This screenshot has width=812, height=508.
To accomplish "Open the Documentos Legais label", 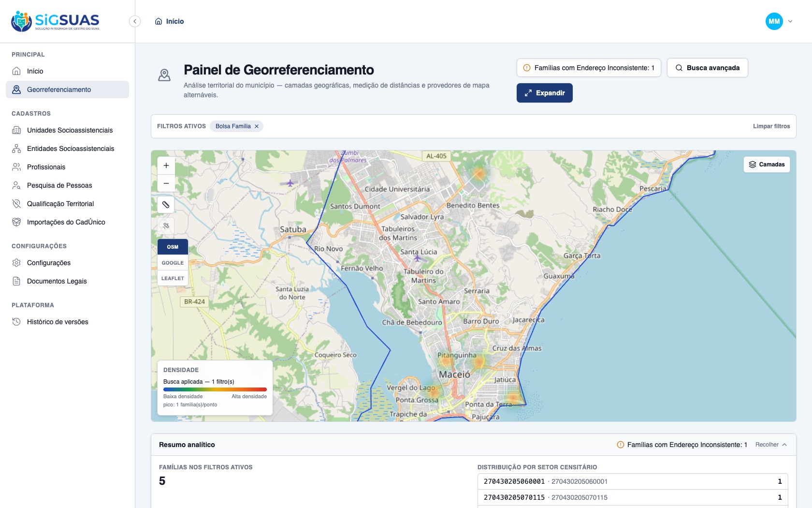I will click(x=57, y=281).
